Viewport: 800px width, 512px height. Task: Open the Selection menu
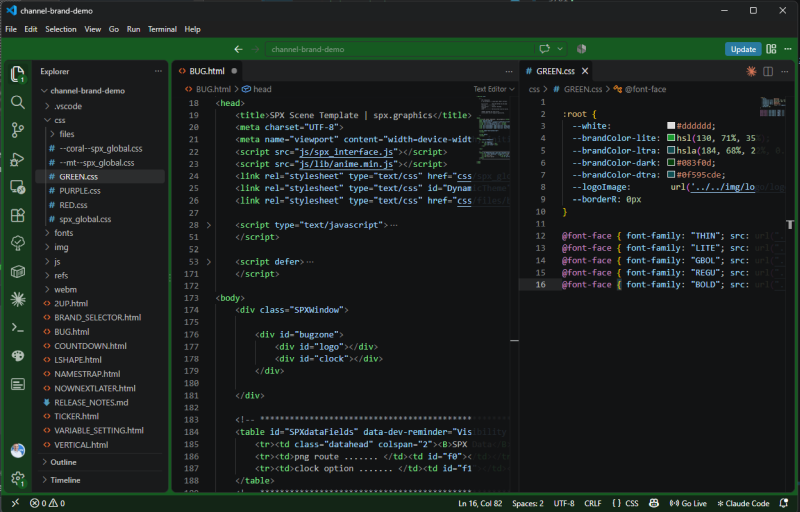tap(61, 29)
